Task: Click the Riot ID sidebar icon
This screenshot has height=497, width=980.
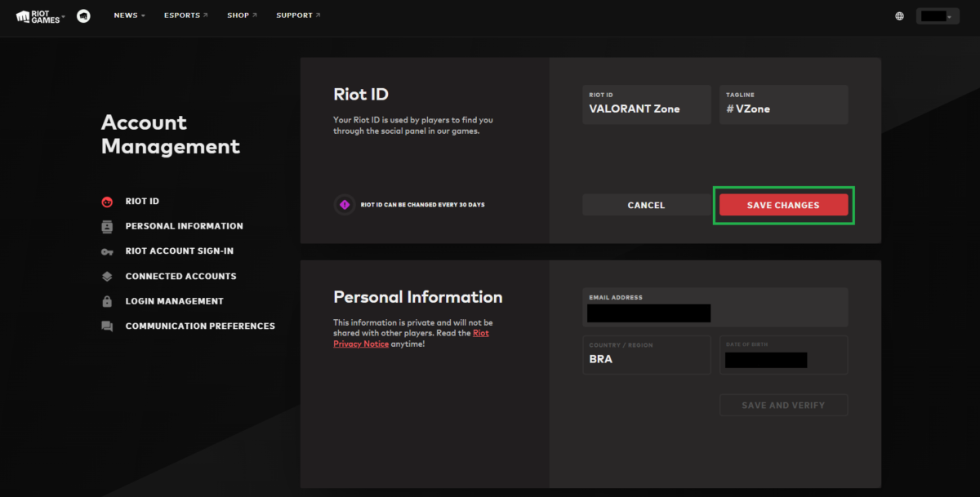Action: 107,202
